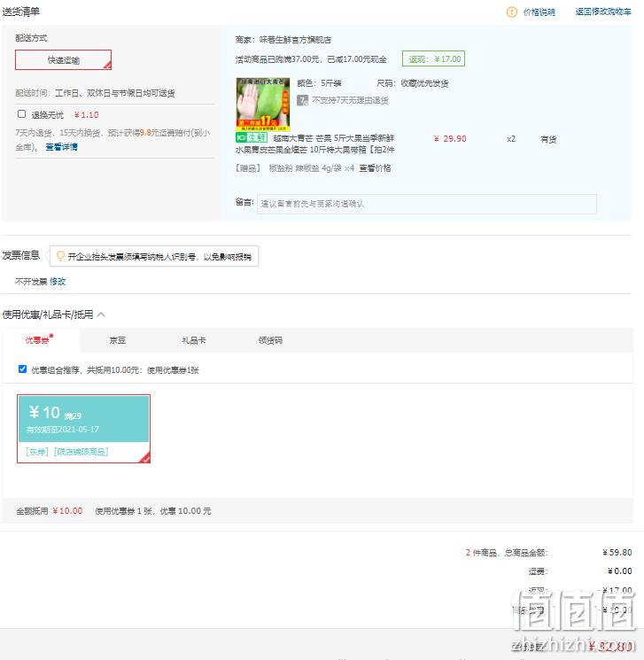Image resolution: width=644 pixels, height=660 pixels.
Task: Click the 留言 message input field
Action: click(x=427, y=204)
